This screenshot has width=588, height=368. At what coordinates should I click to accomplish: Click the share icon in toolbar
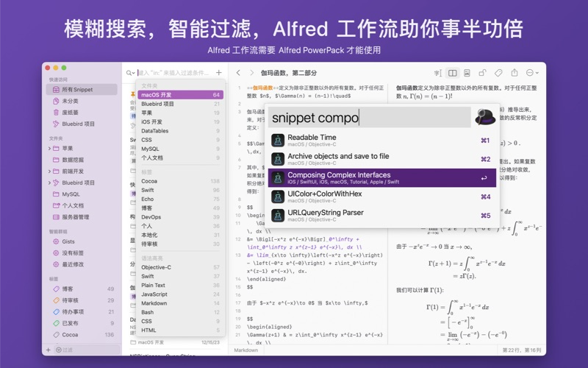(x=514, y=72)
